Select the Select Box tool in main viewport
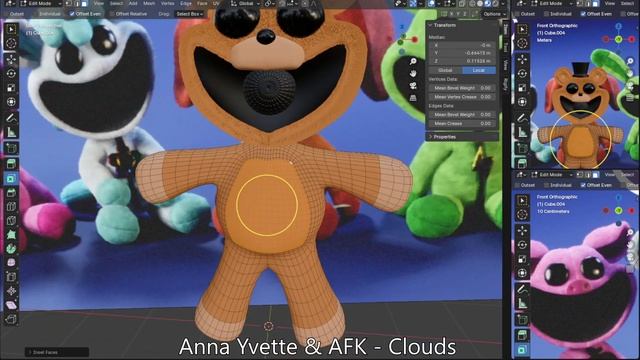This screenshot has height=360, width=640. [11, 29]
